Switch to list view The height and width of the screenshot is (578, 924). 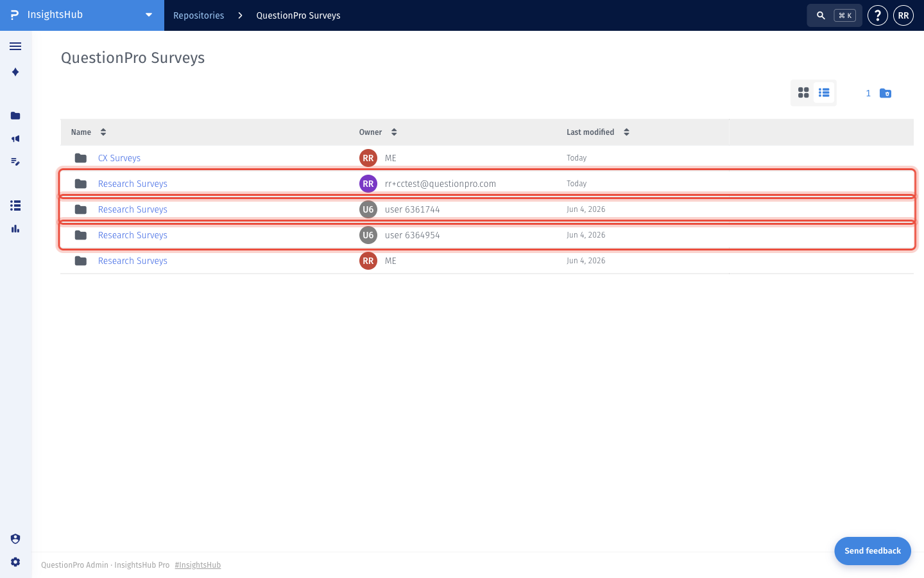click(x=824, y=92)
